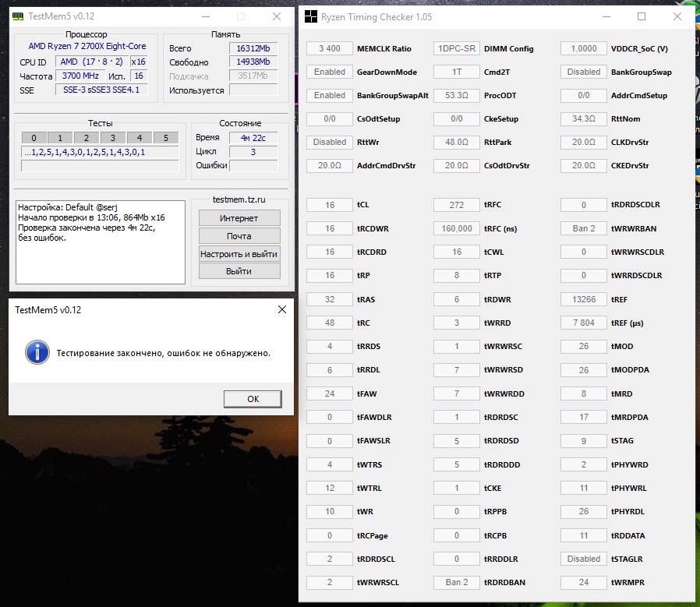700x607 pixels.
Task: Click Настроить и выйти button
Action: (x=239, y=254)
